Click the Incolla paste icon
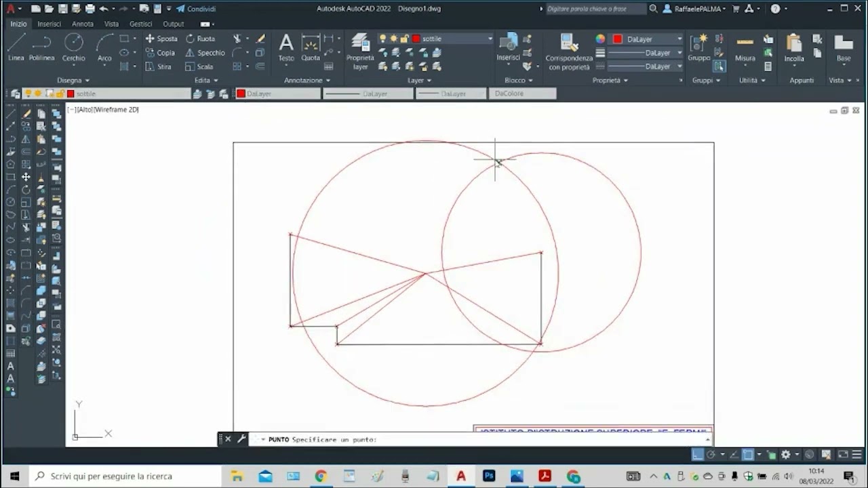This screenshot has height=488, width=868. pos(794,43)
